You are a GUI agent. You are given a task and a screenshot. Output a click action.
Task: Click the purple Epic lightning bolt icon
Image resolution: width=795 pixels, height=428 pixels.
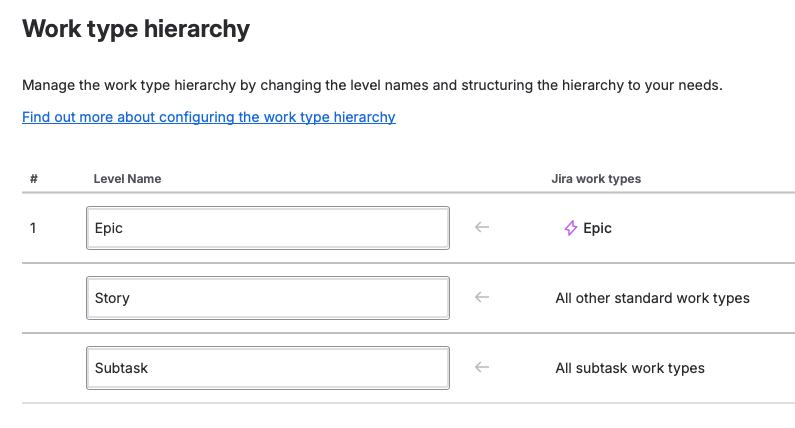coord(571,228)
